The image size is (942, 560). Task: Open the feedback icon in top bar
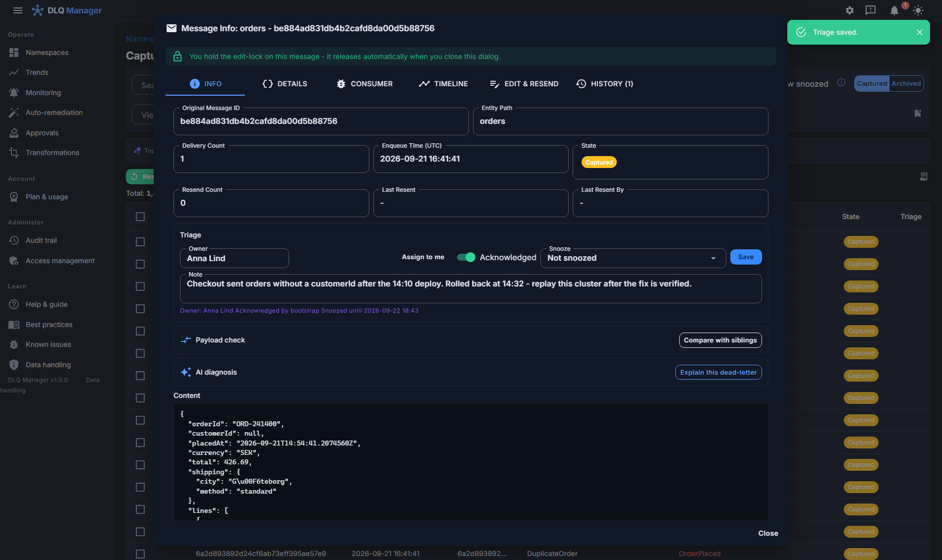pos(871,10)
